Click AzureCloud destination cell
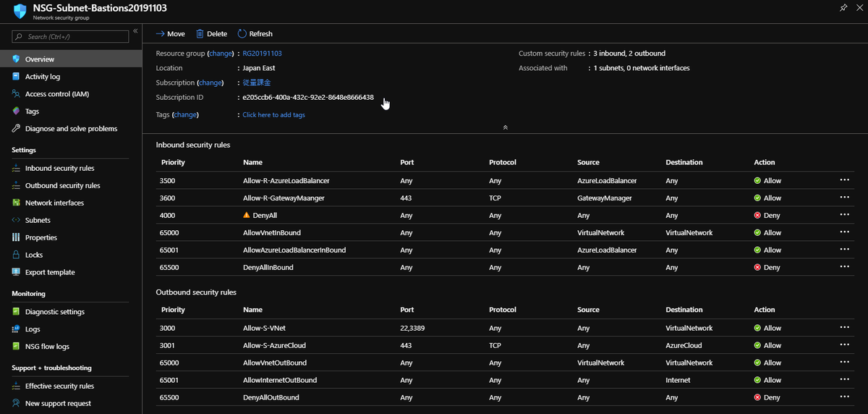868x414 pixels. 684,345
